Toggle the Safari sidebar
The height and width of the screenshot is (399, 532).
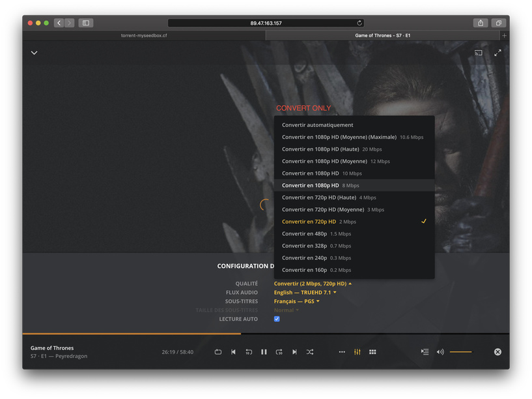point(86,23)
